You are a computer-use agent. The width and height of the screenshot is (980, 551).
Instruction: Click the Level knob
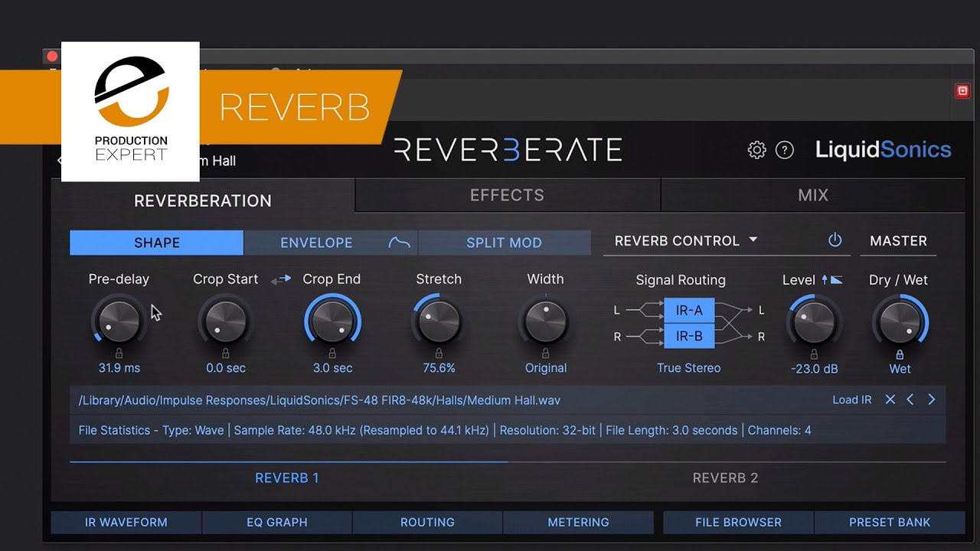click(814, 321)
